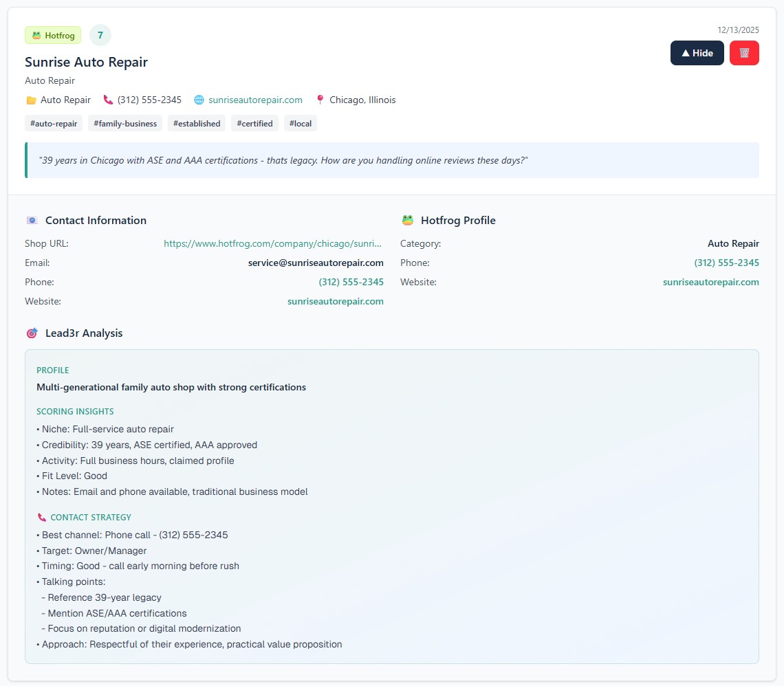The width and height of the screenshot is (784, 686).
Task: Collapse lead details with Hide button
Action: [697, 53]
